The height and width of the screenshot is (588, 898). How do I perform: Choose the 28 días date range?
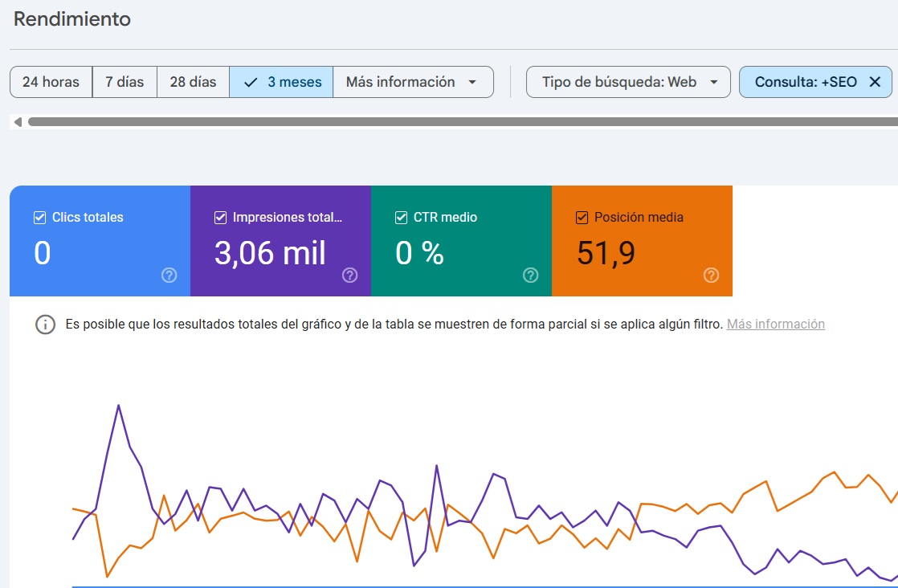193,82
